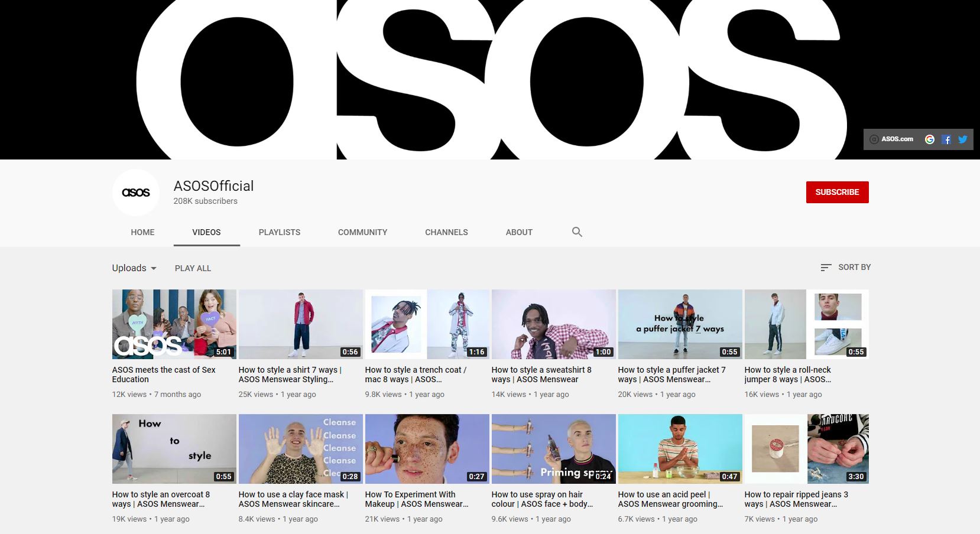Viewport: 980px width, 534px height.
Task: Click '6.7K views • 1 year ago' text
Action: 658,519
